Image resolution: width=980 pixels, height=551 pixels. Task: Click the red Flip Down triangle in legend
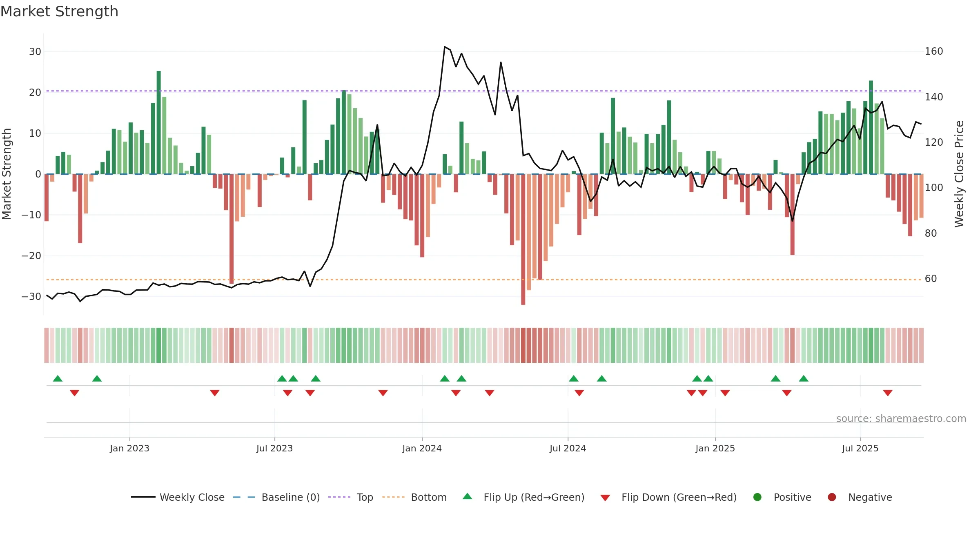click(605, 498)
